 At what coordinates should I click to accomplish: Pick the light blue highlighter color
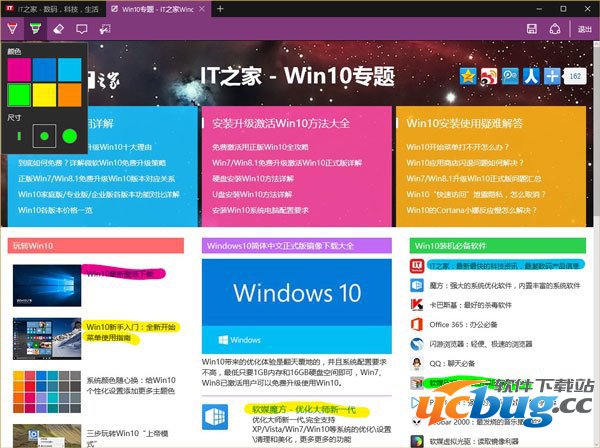[x=70, y=70]
